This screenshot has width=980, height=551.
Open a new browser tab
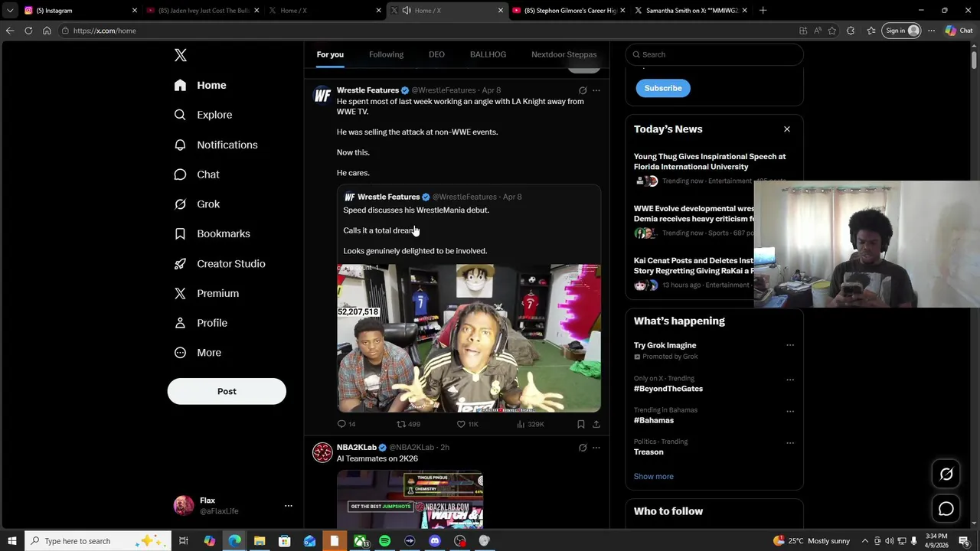pyautogui.click(x=763, y=11)
